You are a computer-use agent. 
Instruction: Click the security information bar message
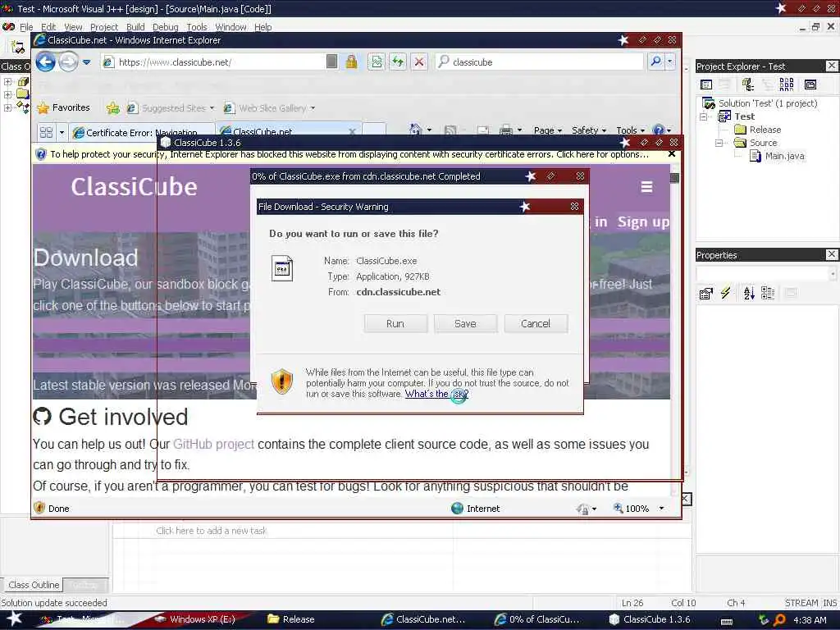pyautogui.click(x=349, y=154)
